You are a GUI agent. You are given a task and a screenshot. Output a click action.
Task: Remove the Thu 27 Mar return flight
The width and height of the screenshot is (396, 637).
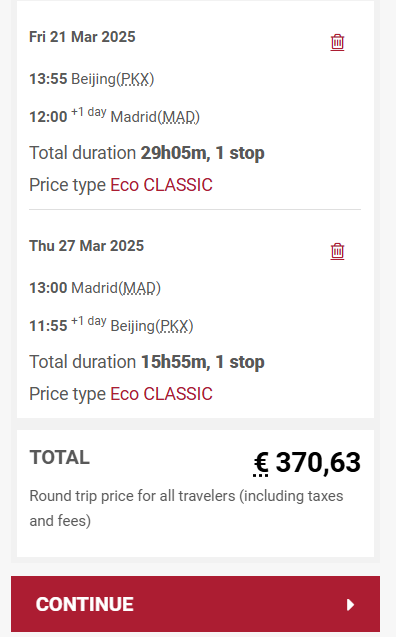coord(337,251)
